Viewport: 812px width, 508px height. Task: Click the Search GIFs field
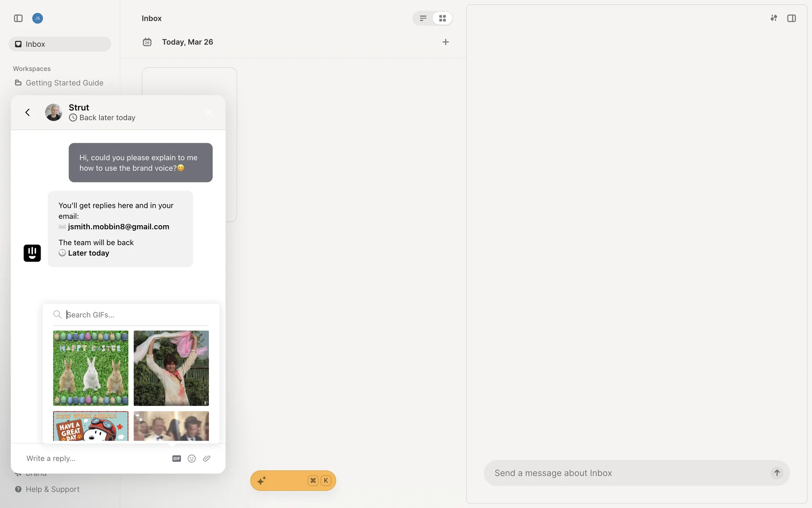pos(135,315)
